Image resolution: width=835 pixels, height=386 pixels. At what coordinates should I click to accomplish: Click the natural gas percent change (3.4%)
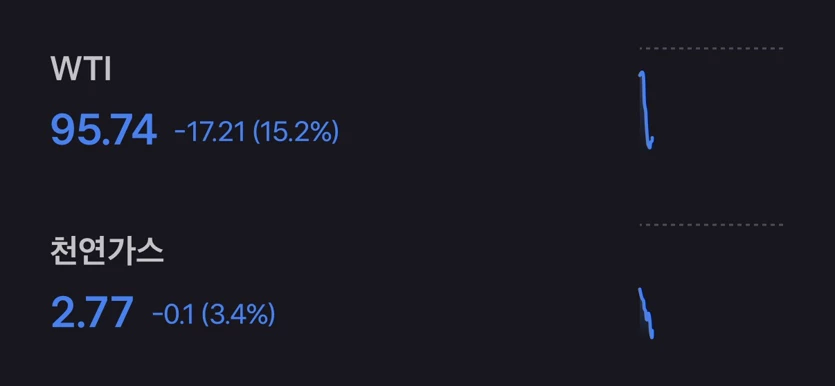[x=238, y=315]
